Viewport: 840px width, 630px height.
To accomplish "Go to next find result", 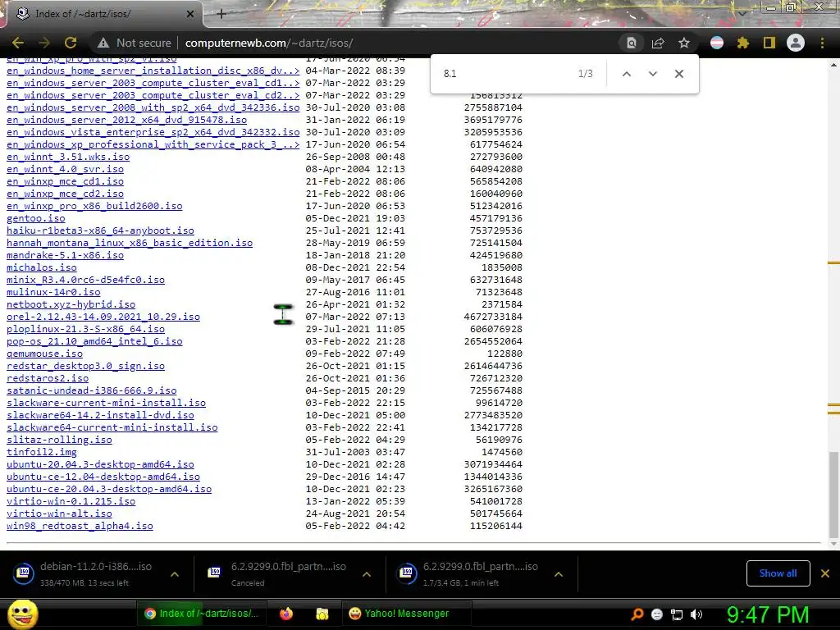I will pos(652,74).
